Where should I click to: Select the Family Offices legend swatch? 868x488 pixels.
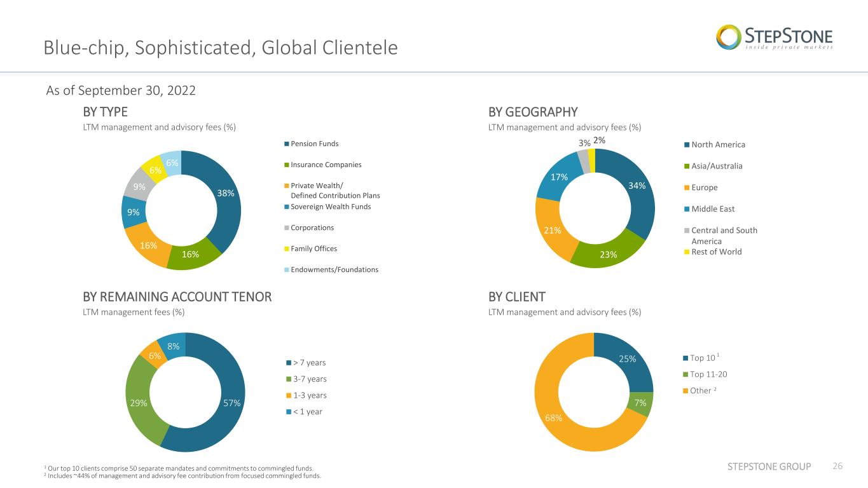287,248
